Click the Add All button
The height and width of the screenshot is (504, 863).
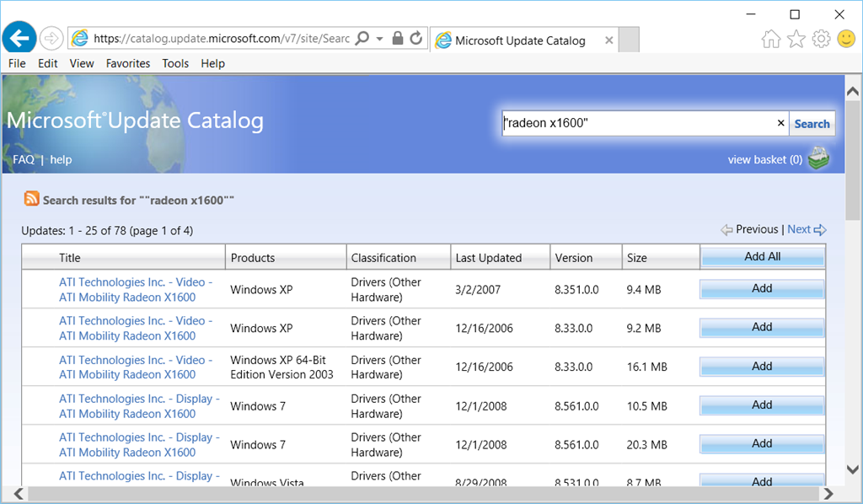coord(762,257)
